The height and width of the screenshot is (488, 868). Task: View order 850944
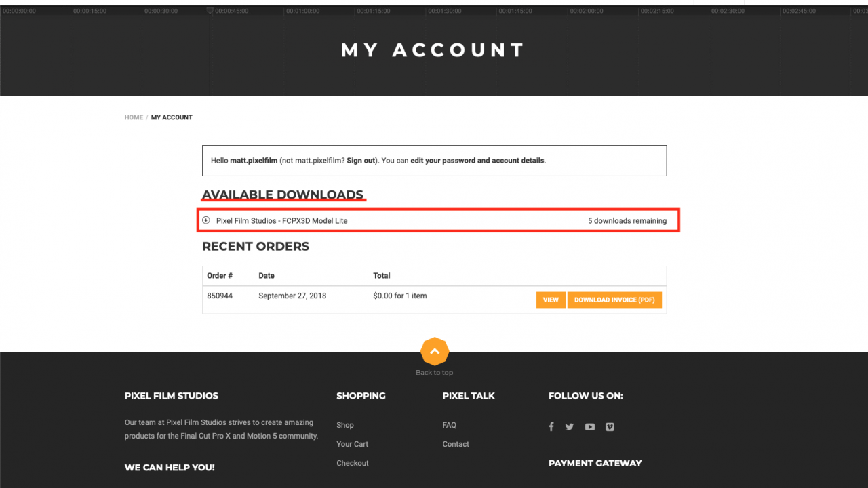click(551, 300)
